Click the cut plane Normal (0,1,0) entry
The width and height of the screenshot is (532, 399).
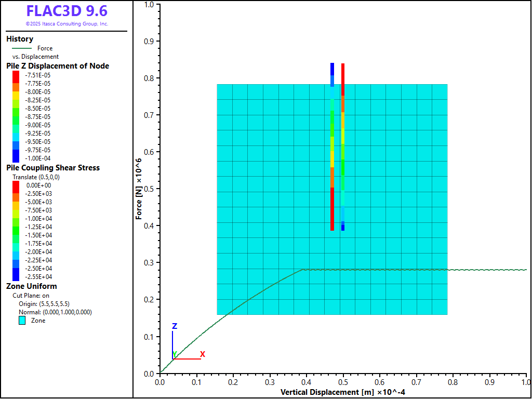(55, 312)
